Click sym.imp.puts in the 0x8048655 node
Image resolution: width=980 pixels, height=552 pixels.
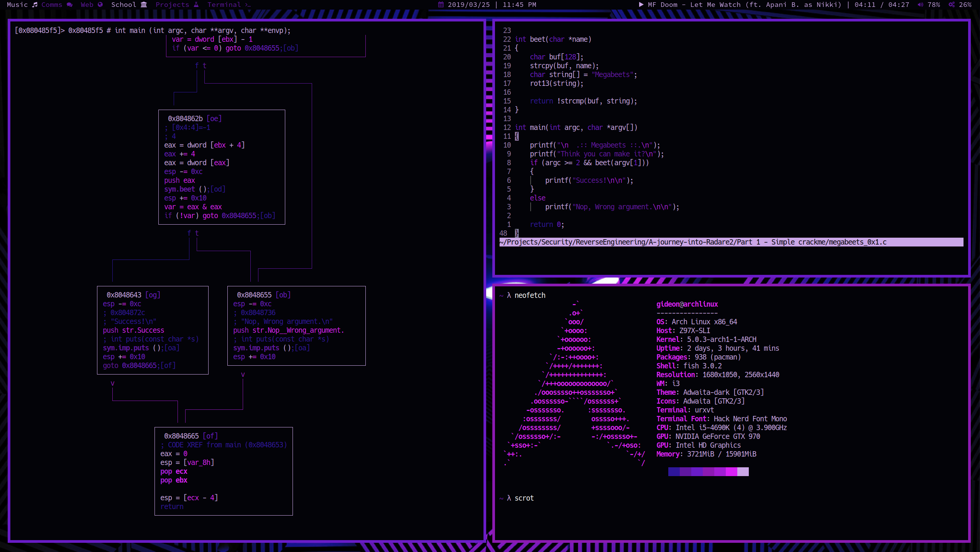[x=256, y=348]
